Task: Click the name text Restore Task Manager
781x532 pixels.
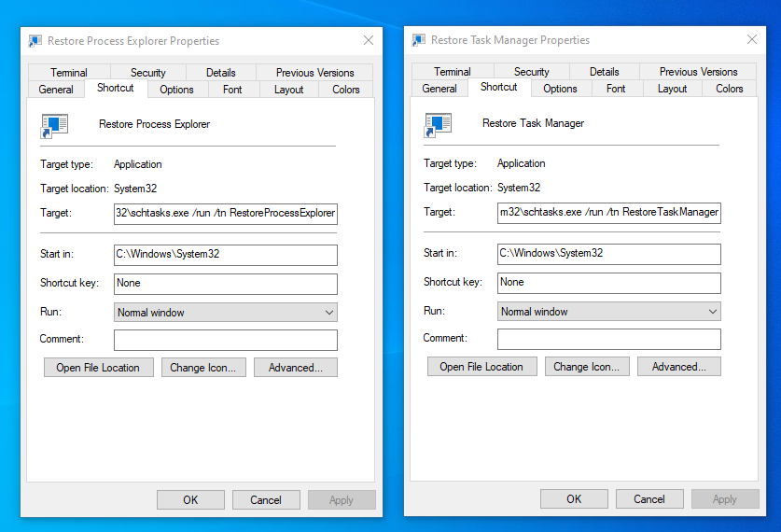Action: (534, 123)
